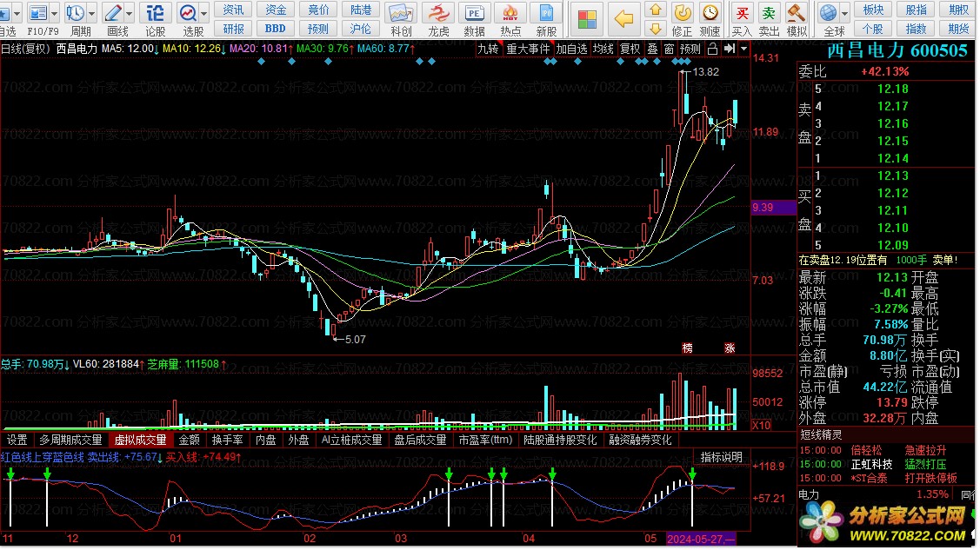Viewport: 980px width, 550px height.
Task: Switch to 虚拟成交量 tab
Action: [140, 441]
